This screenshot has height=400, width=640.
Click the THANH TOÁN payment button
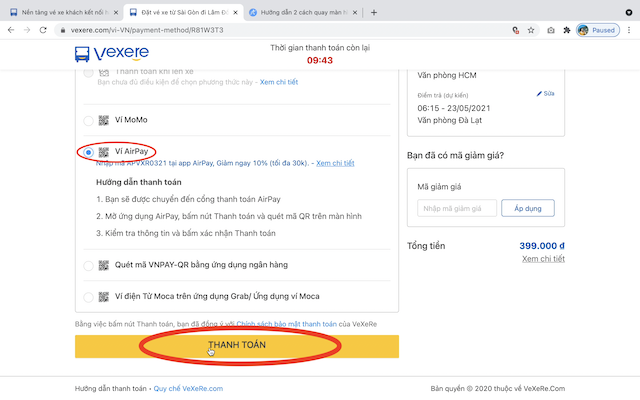click(x=237, y=347)
